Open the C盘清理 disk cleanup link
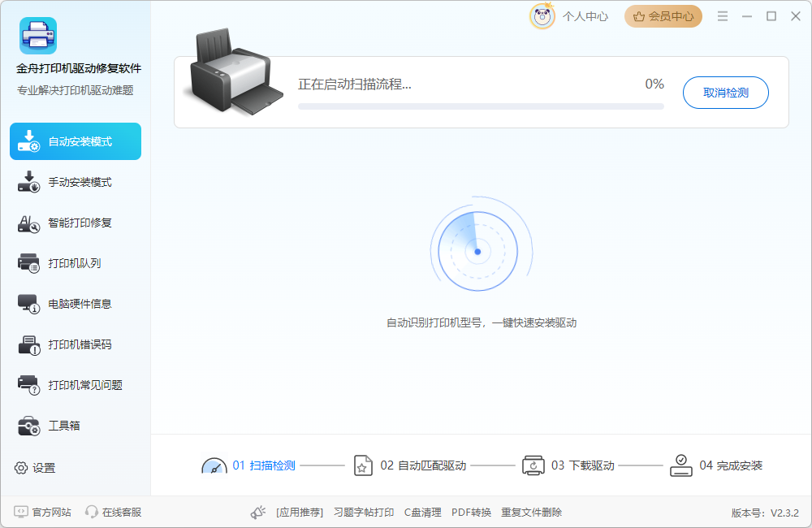The height and width of the screenshot is (528, 812). tap(422, 513)
